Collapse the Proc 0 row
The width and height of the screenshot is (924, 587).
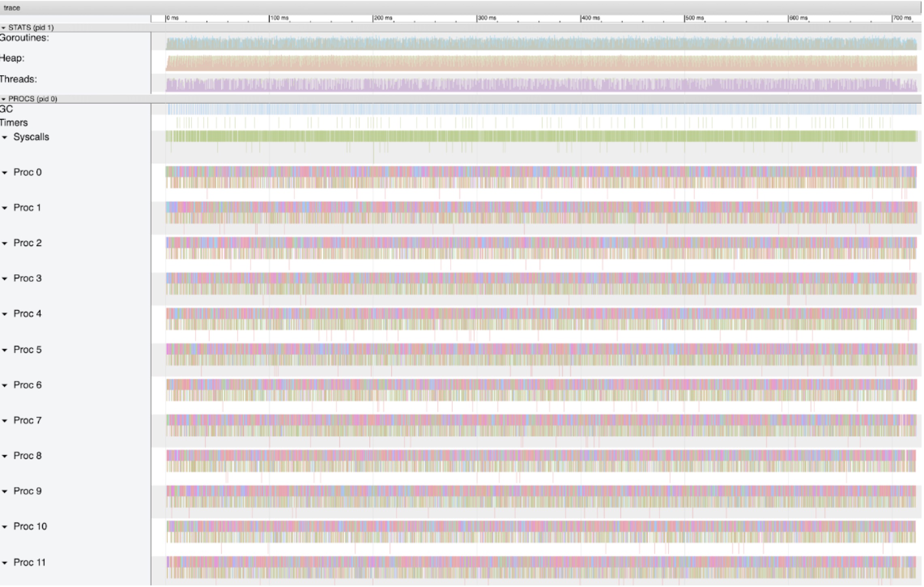[x=5, y=172]
